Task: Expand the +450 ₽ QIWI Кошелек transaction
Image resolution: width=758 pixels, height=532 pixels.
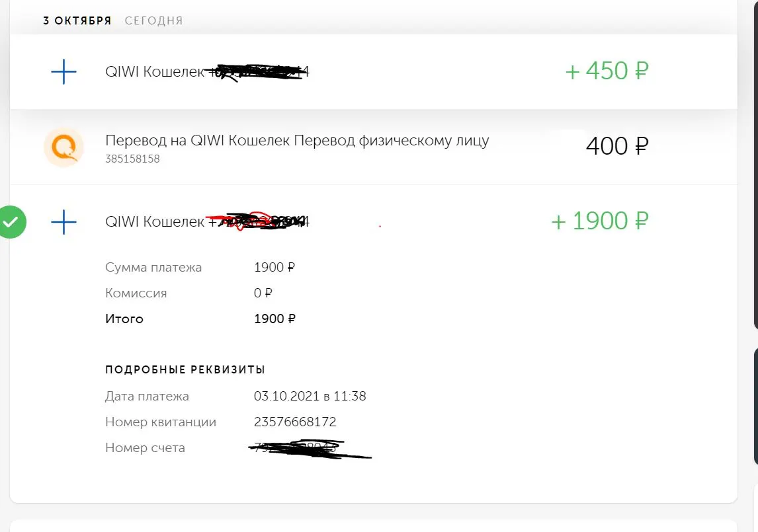Action: tap(373, 71)
